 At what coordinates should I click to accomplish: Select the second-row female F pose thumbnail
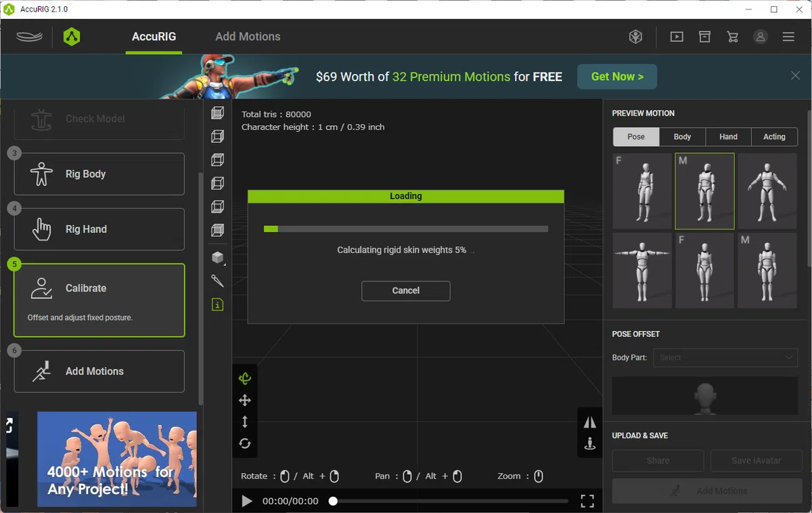pos(704,271)
